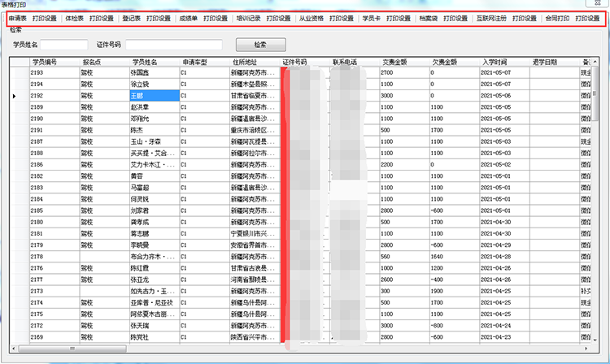This screenshot has height=364, width=610.
Task: Open 培训记录 in the toolbar
Action: pos(247,17)
